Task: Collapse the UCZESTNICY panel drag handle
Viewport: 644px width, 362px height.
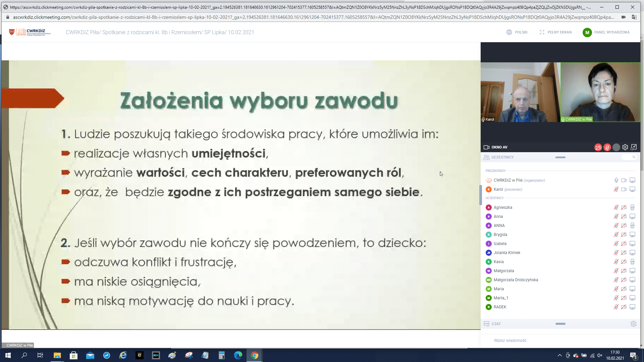Action: pyautogui.click(x=560, y=157)
